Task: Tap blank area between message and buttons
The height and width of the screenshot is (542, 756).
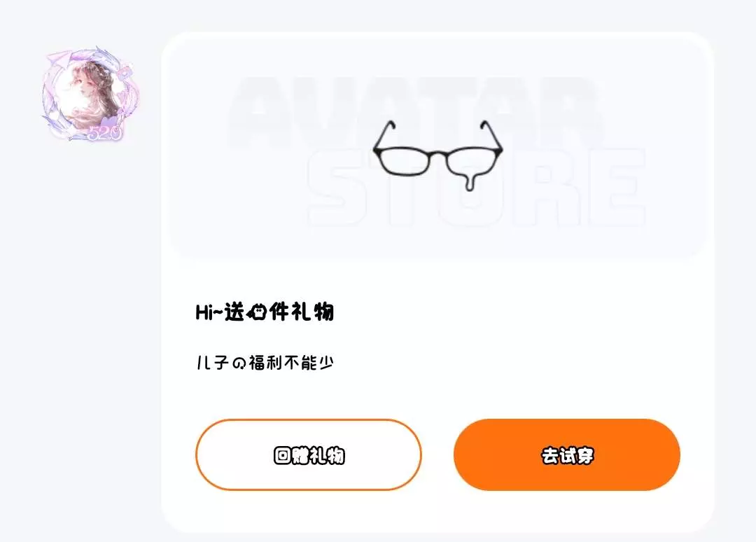Action: 437,396
